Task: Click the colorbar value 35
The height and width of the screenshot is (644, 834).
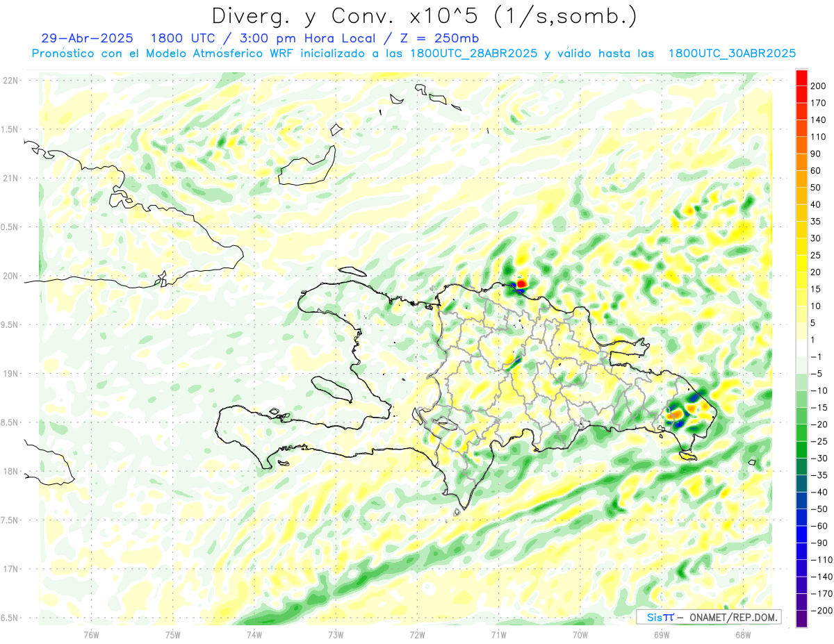Action: (816, 222)
